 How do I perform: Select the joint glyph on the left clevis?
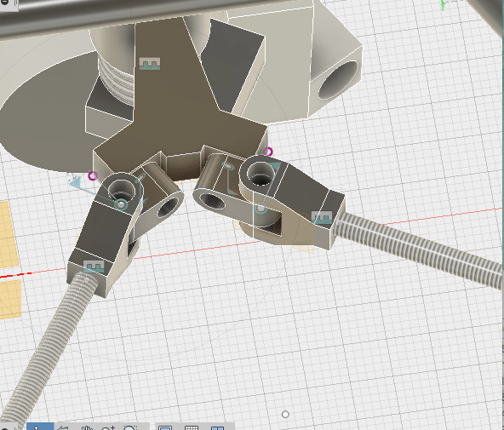94,267
